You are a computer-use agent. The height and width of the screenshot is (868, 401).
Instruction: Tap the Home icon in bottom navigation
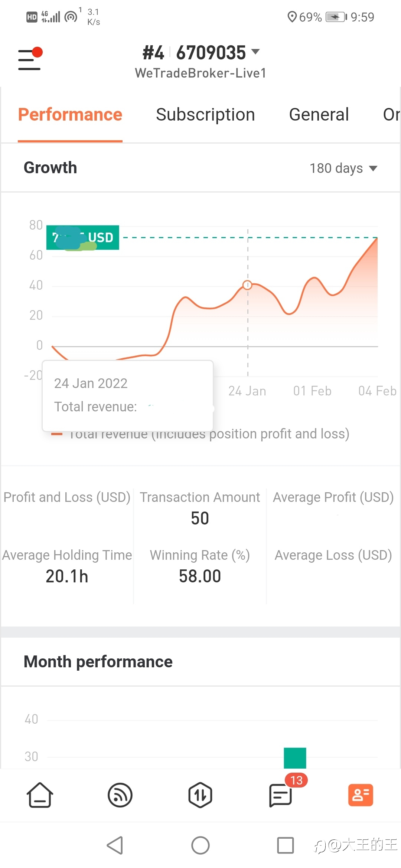point(40,795)
